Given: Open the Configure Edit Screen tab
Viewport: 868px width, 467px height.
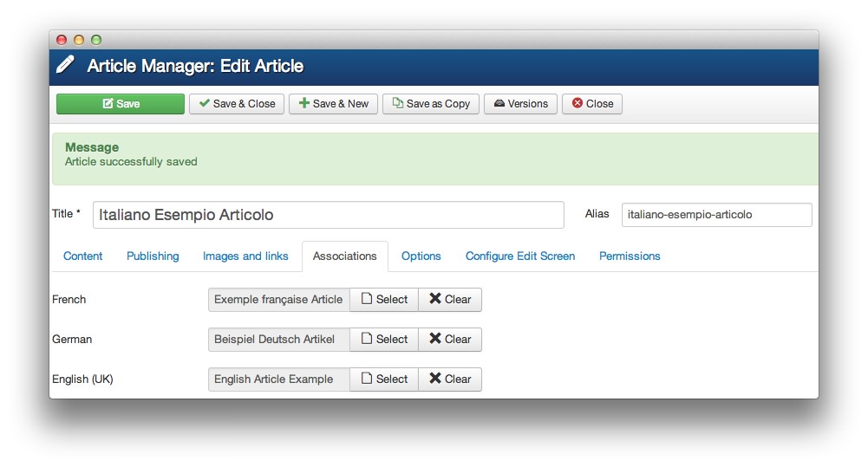Looking at the screenshot, I should coord(520,256).
